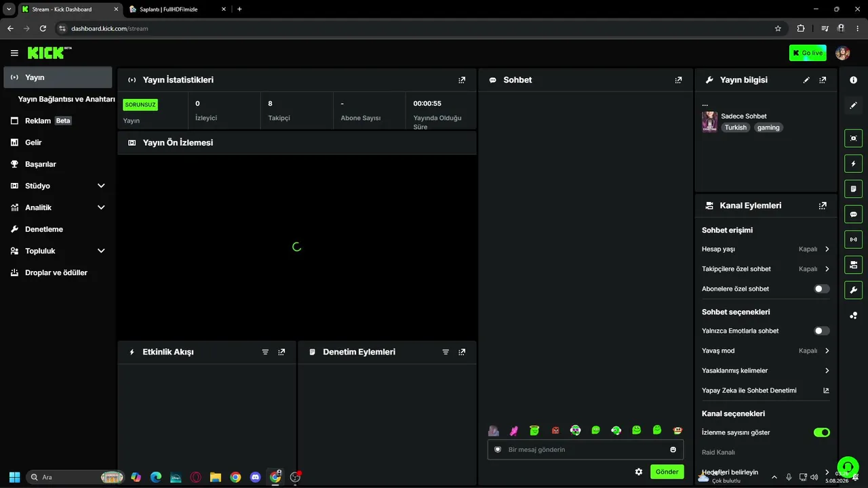The width and height of the screenshot is (868, 488).
Task: Open the hamburger navigation menu
Action: [14, 53]
